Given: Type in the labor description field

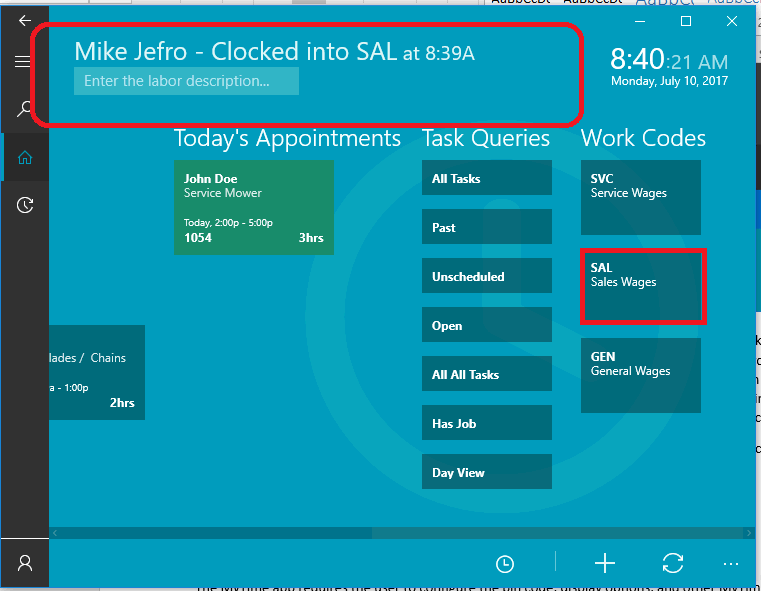Looking at the screenshot, I should tap(186, 81).
